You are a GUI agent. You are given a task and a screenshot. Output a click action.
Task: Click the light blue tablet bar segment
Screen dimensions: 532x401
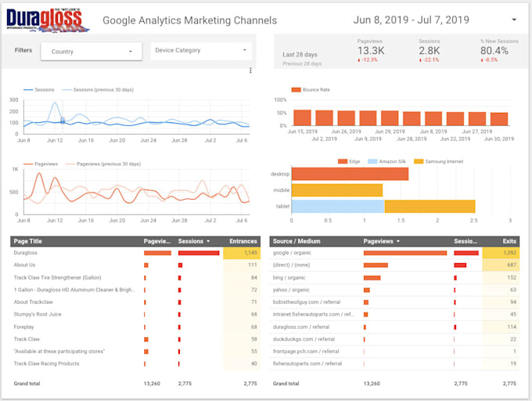338,207
